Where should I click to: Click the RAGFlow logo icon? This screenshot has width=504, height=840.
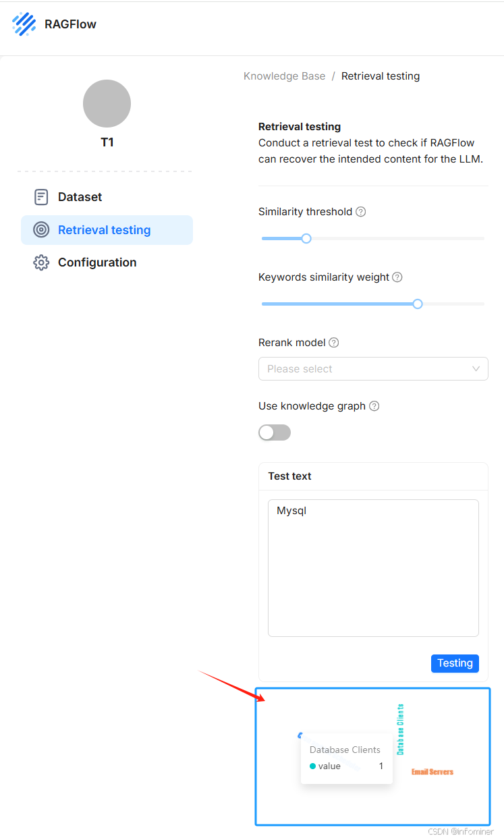click(x=24, y=24)
